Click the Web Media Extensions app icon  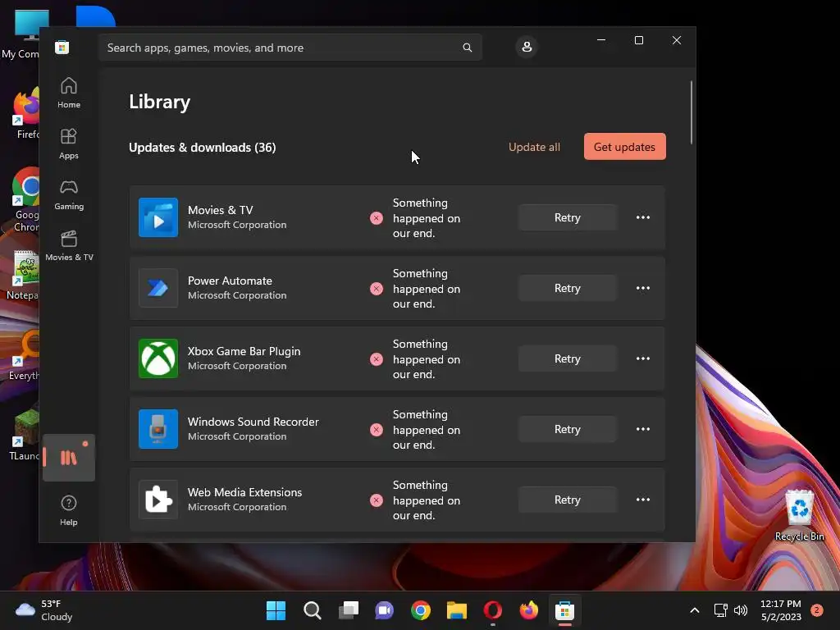click(158, 500)
